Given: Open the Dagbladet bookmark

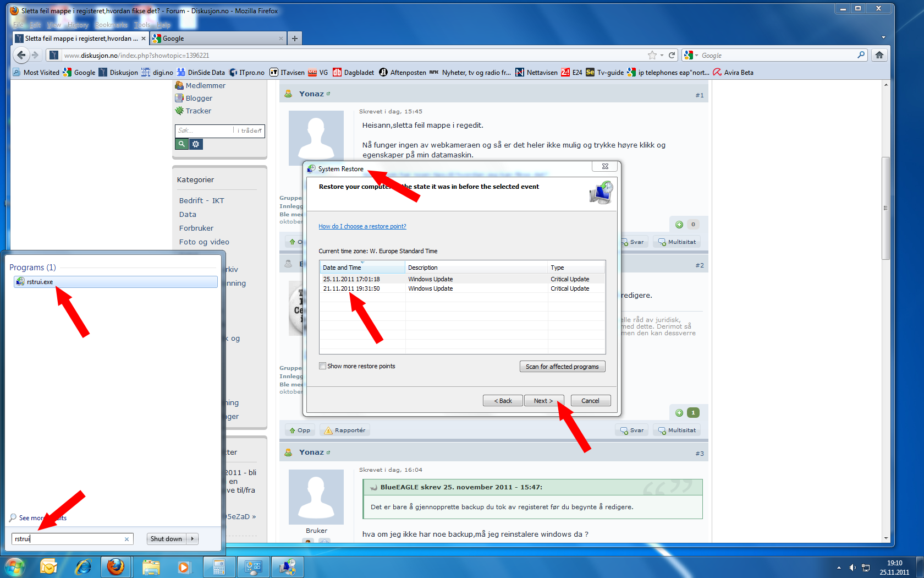Looking at the screenshot, I should coord(353,72).
